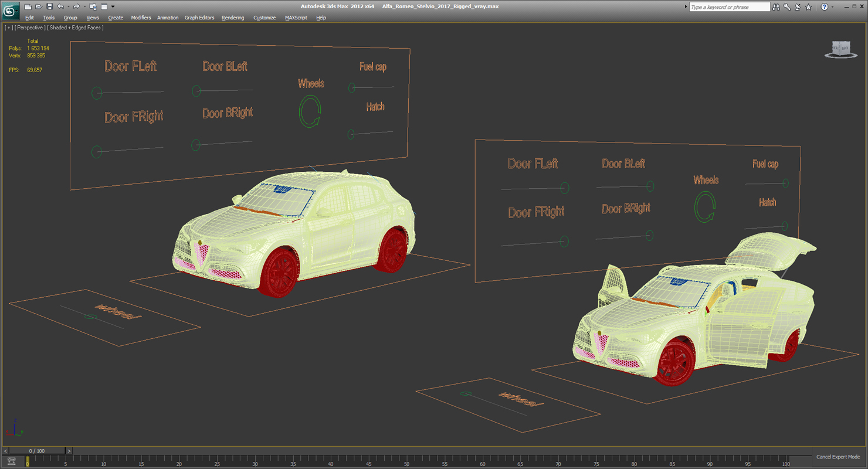Click the Redo arrow icon
Screen dimensions: 868x469
(x=76, y=6)
